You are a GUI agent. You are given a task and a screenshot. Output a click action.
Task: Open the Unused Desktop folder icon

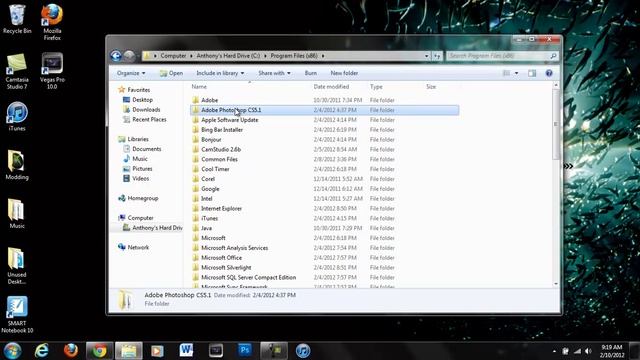(17, 266)
